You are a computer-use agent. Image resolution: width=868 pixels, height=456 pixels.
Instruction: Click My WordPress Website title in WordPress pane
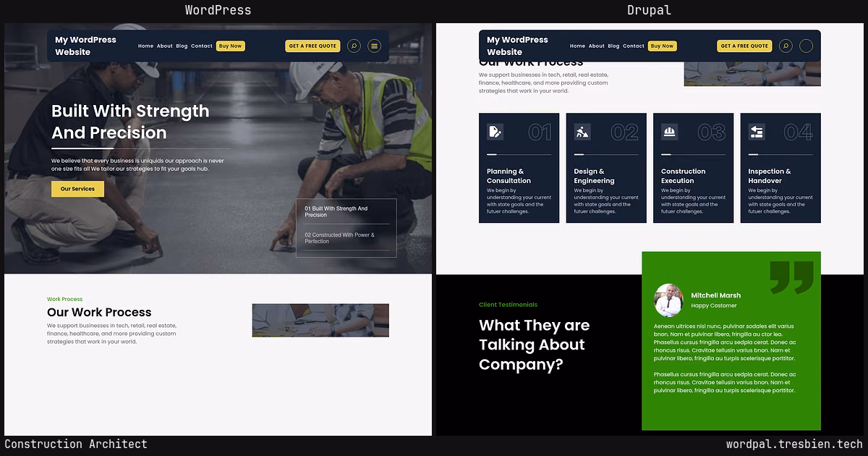coord(85,46)
